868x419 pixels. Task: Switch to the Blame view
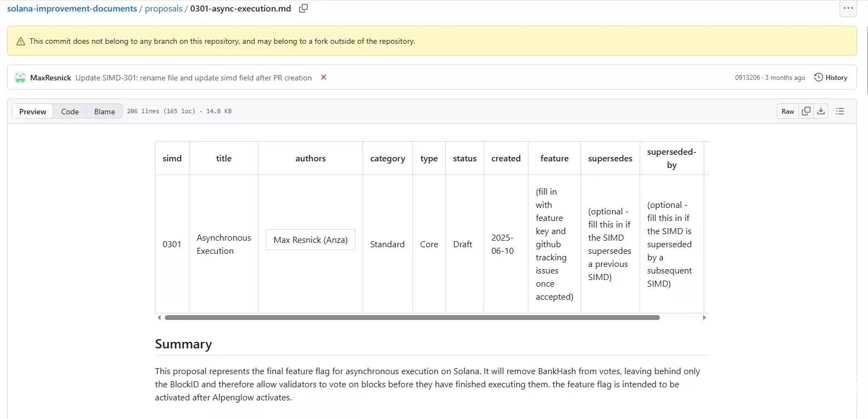pyautogui.click(x=104, y=112)
